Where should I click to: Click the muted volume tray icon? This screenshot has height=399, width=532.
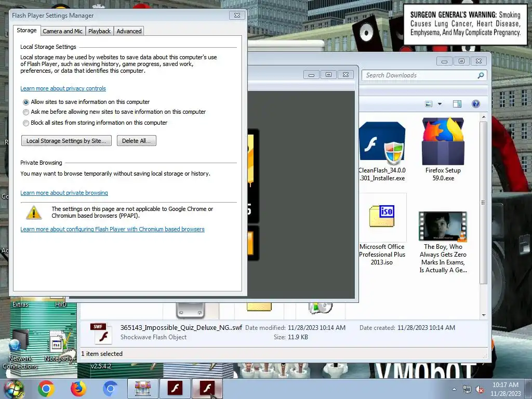(480, 389)
